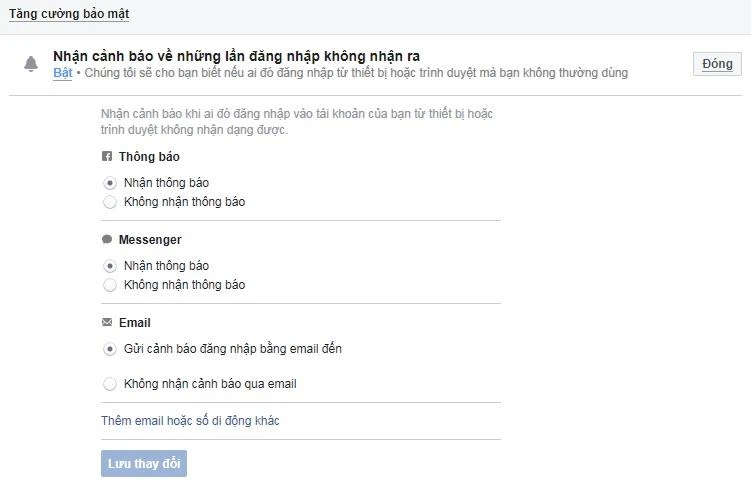This screenshot has height=482, width=751.
Task: Select Không nhận thông báo under Thông báo
Action: click(x=110, y=202)
